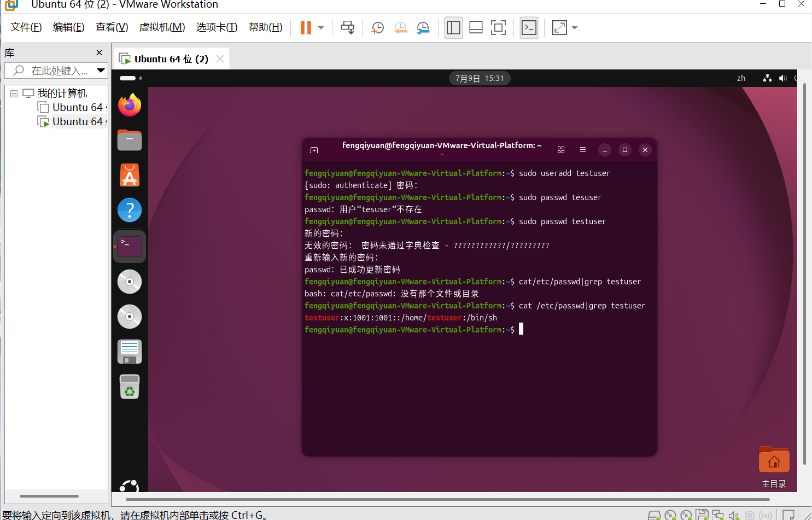812x520 pixels.
Task: Close the Ubuntu 64 位 (2) tab
Action: point(220,59)
